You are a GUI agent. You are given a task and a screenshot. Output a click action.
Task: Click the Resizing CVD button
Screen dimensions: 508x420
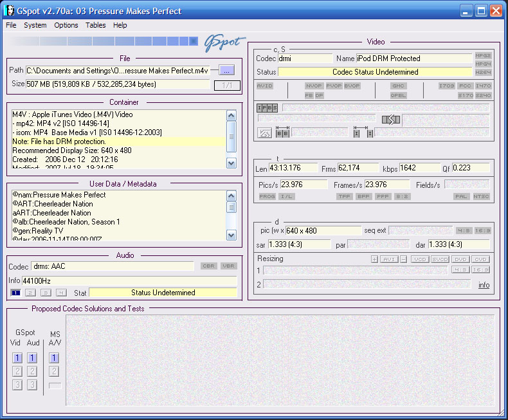pos(481,260)
